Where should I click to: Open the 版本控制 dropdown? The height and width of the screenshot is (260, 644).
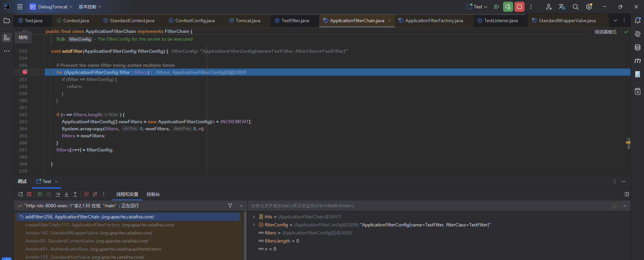(x=90, y=7)
